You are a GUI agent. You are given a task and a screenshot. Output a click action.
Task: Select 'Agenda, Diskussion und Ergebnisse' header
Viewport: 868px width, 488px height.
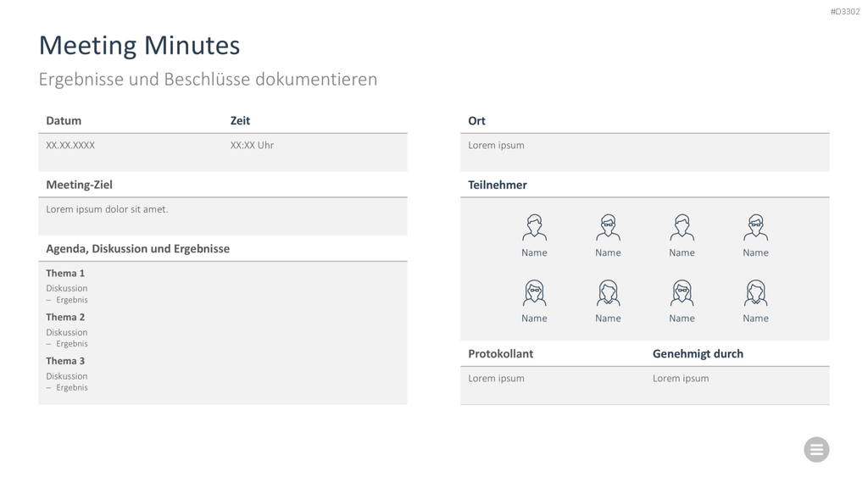[x=138, y=249]
